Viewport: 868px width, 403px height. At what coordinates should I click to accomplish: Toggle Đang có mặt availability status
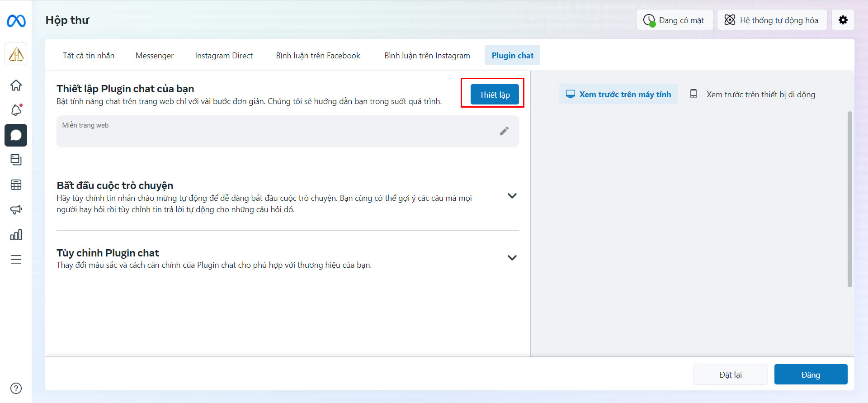[675, 20]
